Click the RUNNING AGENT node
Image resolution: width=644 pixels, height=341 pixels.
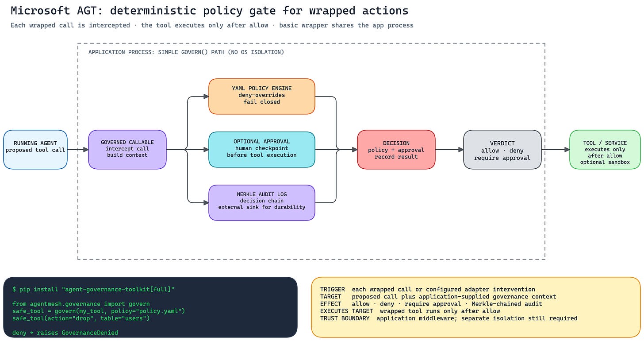(x=35, y=150)
